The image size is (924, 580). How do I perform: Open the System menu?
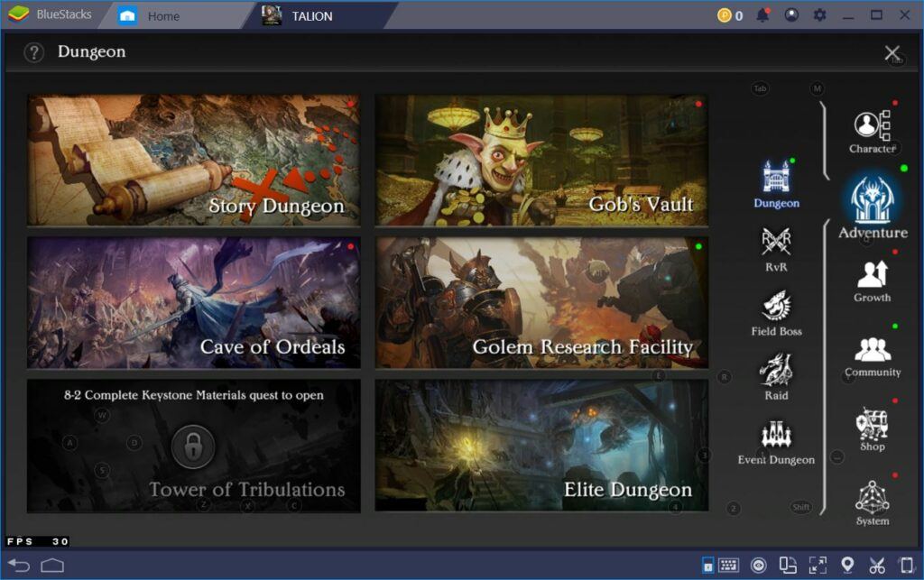[x=872, y=500]
